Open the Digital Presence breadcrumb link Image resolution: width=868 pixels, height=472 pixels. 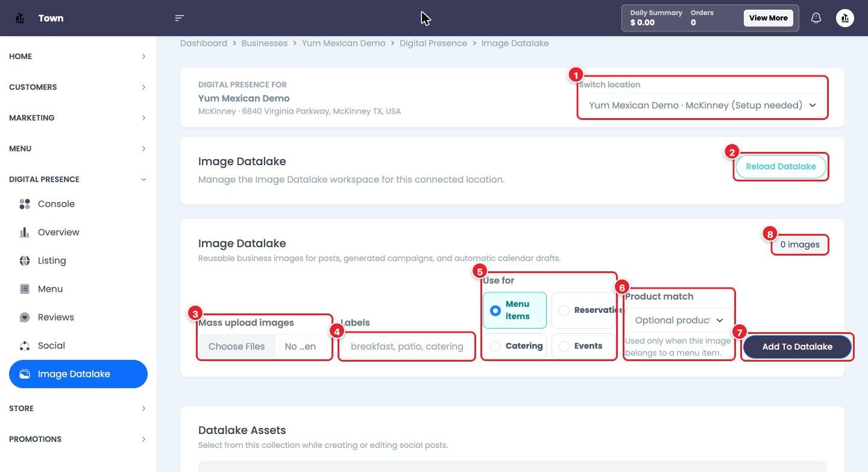[x=433, y=43]
